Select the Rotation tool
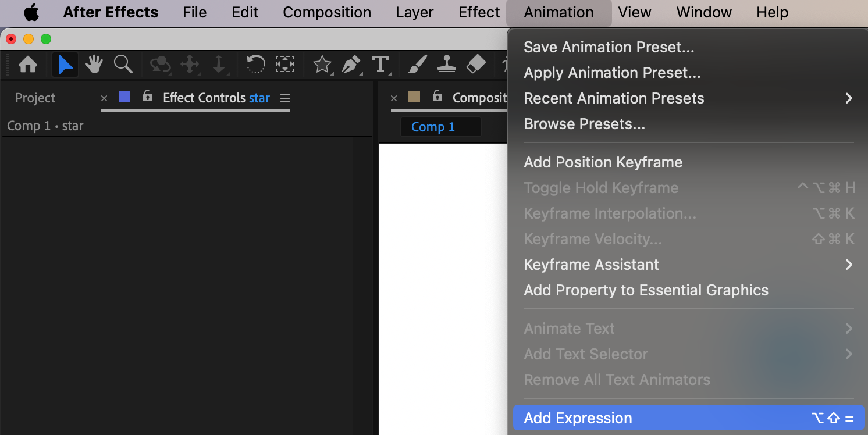This screenshot has width=868, height=435. tap(255, 65)
